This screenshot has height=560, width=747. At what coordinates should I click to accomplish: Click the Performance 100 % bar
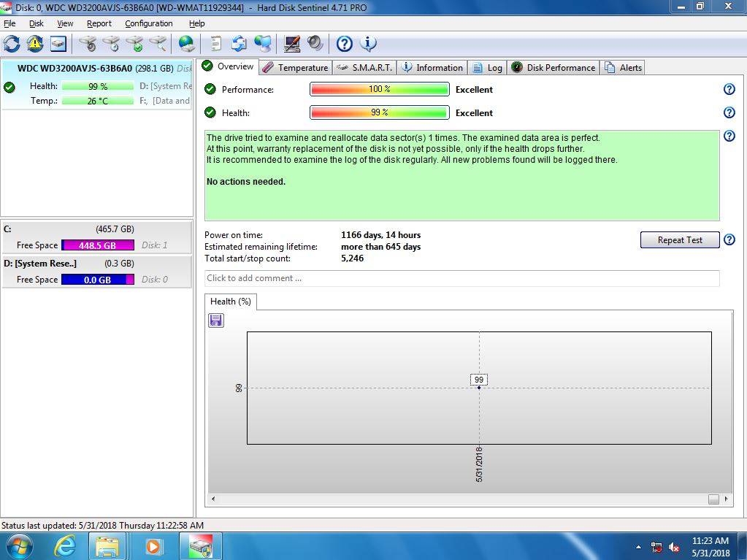[x=379, y=89]
